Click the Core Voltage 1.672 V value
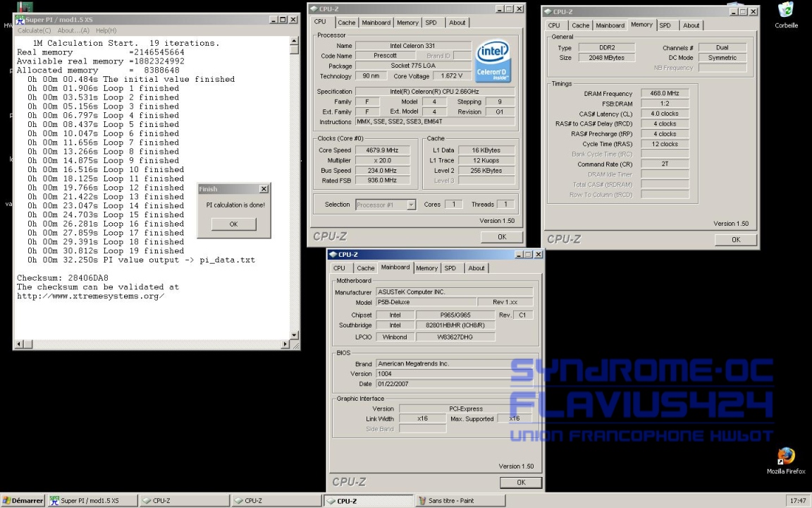812x508 pixels. coord(452,75)
